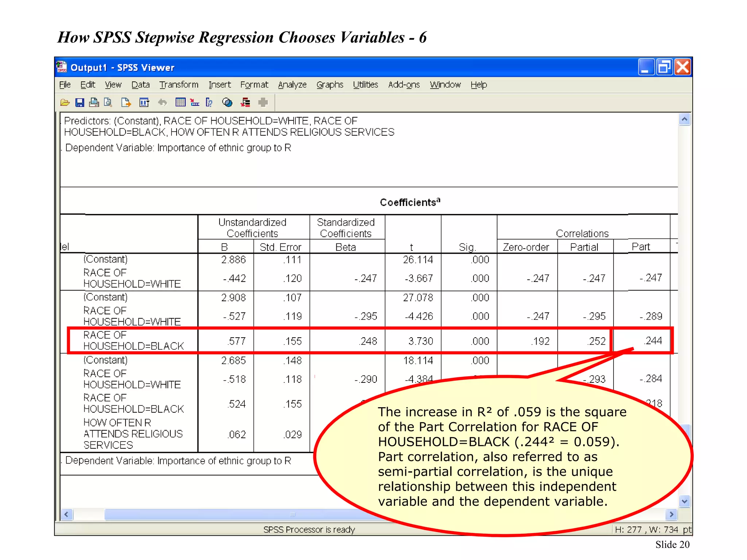Open the View menu
Screen dimensions: 747x560
coord(113,85)
